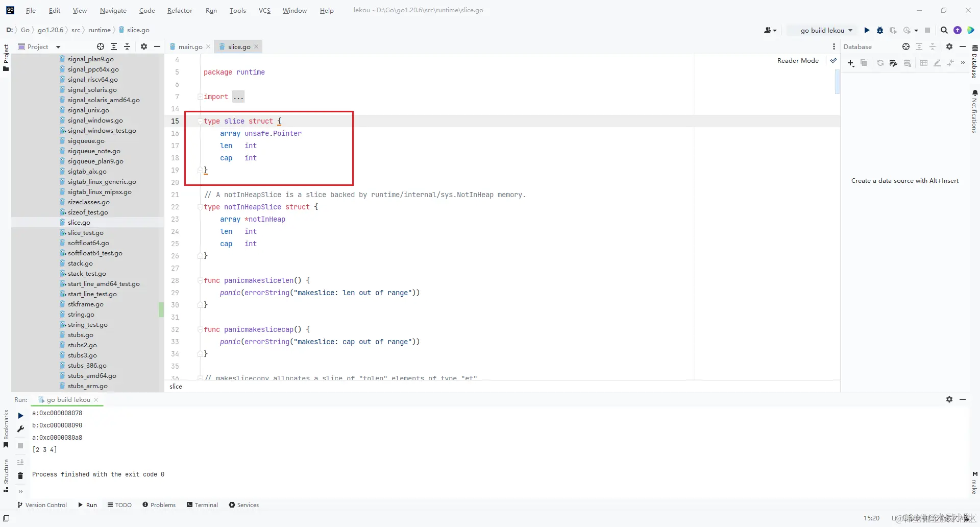Start debugging with the bug icon

880,30
